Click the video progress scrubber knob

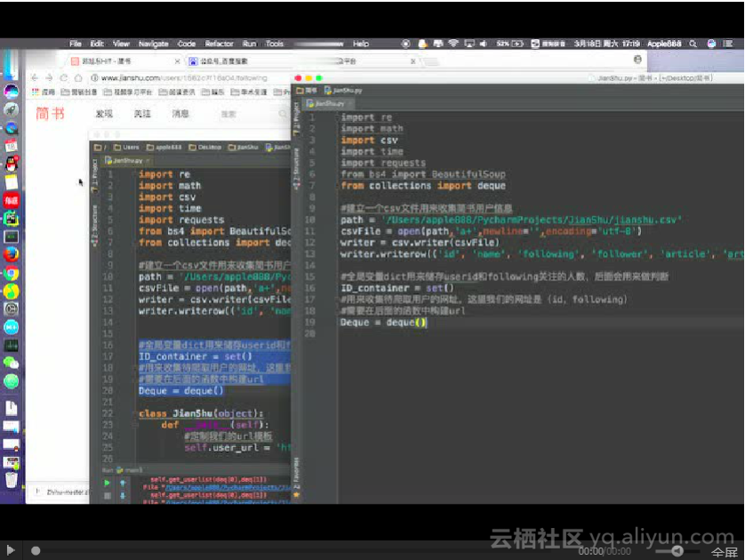36,550
